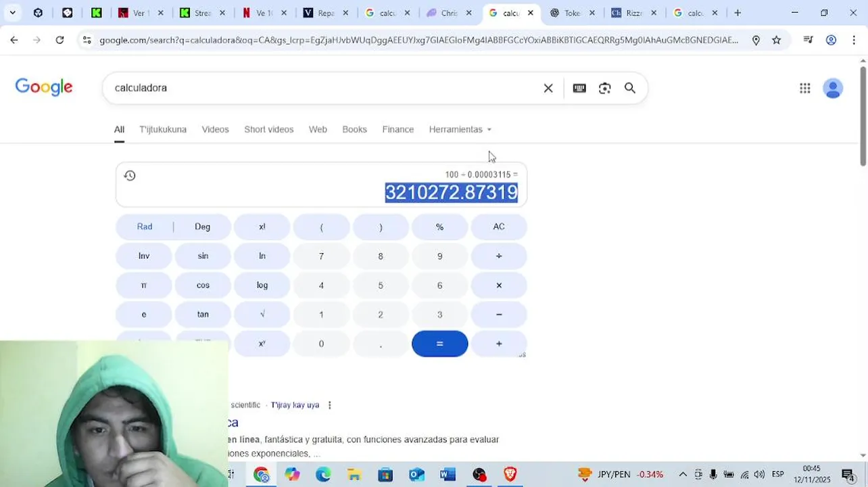This screenshot has height=487, width=868.
Task: Open the Short videos tab
Action: [269, 129]
